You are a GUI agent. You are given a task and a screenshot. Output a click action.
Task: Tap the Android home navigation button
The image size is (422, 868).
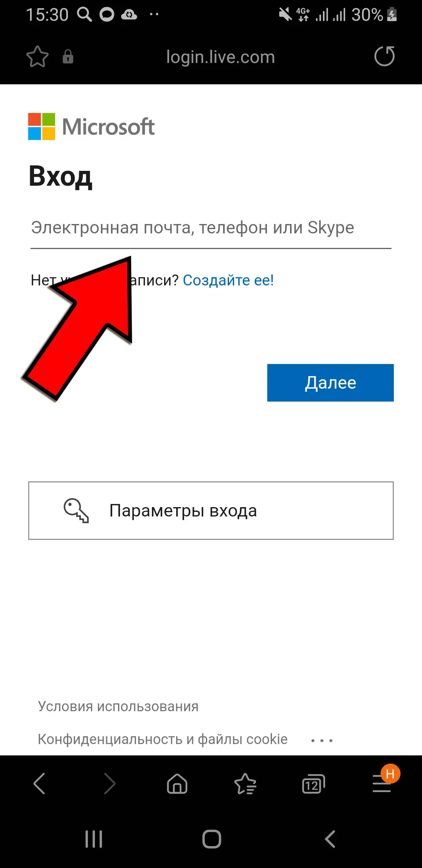coord(212,839)
